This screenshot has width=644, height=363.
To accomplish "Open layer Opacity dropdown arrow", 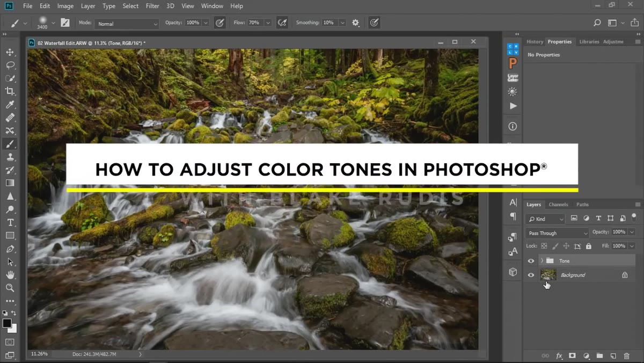I will (632, 232).
